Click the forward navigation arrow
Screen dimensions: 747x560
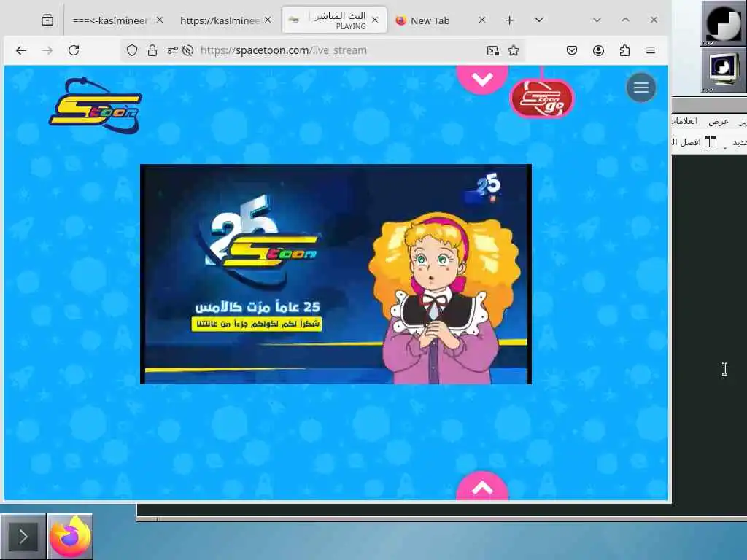[47, 50]
